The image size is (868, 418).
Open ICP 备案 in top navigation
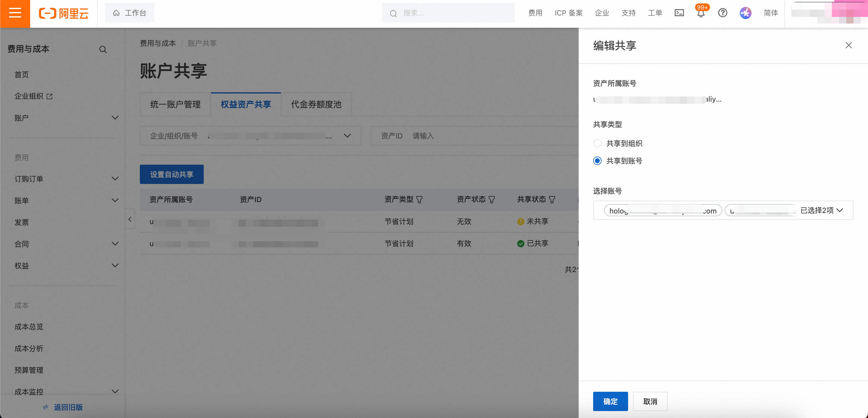568,13
